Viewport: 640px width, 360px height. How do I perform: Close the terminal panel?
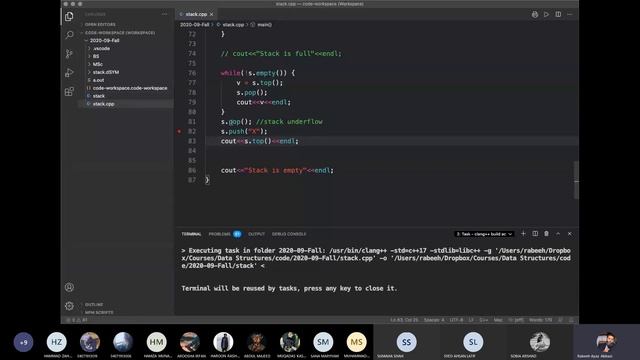(570, 234)
